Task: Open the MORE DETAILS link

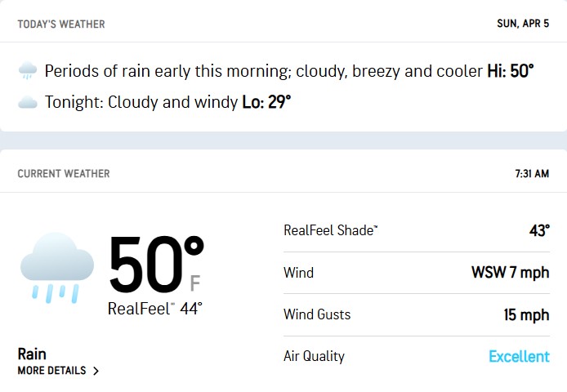Action: (x=51, y=371)
